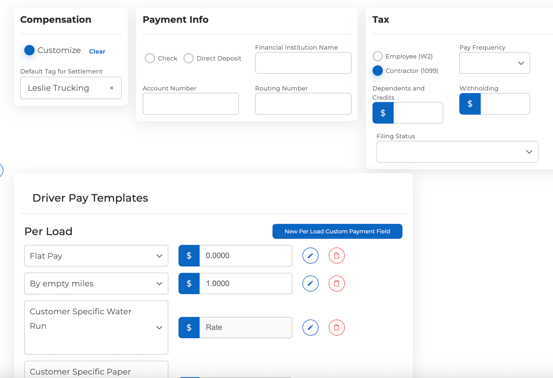Click the Clear link beside Customize
Image resolution: width=553 pixels, height=378 pixels.
tap(97, 51)
